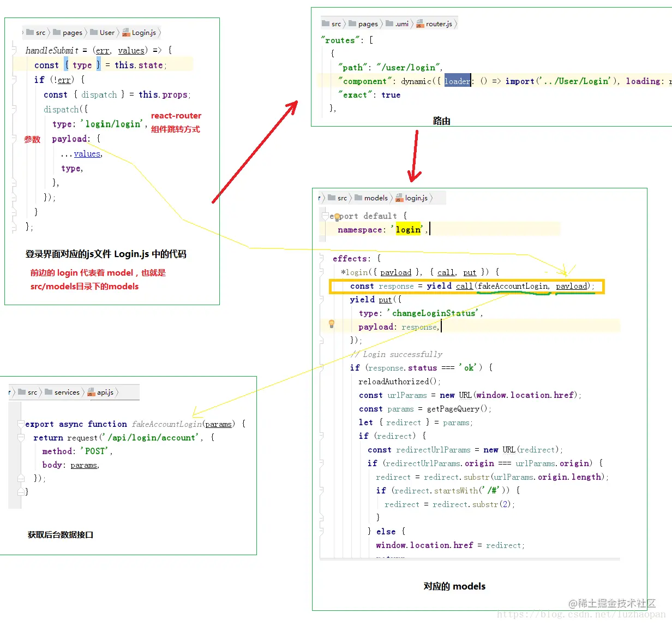This screenshot has height=625, width=672.
Task: Click the .umi folder icon in the breadcrumb
Action: coord(389,23)
